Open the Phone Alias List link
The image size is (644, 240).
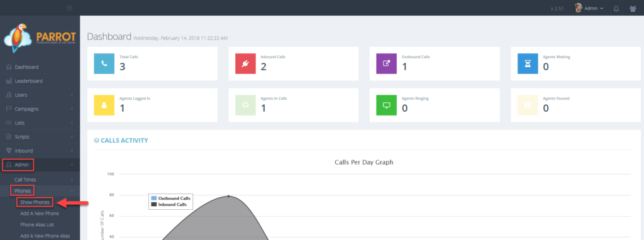[x=37, y=225]
